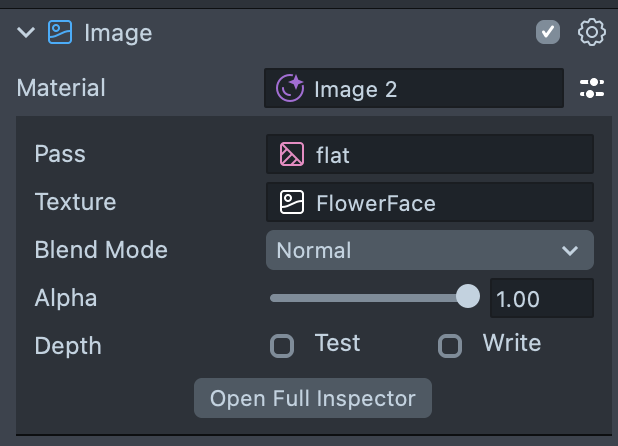The height and width of the screenshot is (446, 618).
Task: Click the Alpha value field showing 1.00
Action: (540, 298)
